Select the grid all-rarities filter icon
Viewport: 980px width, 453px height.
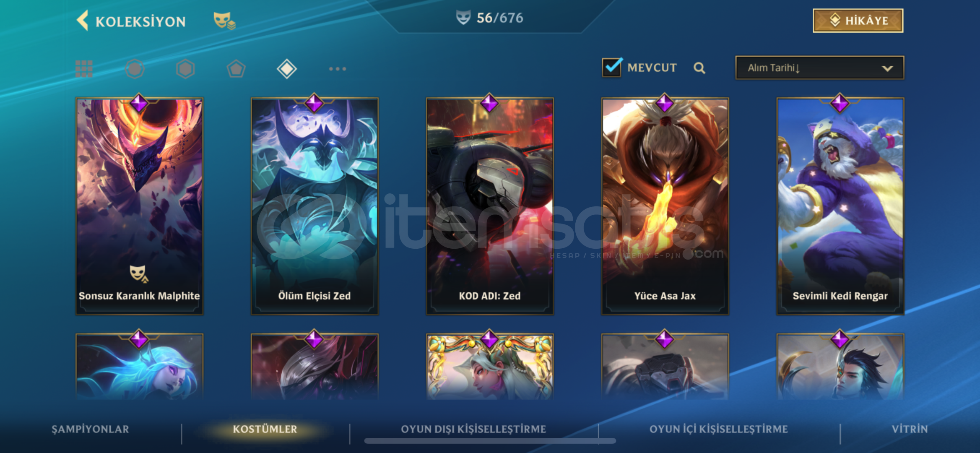(x=84, y=68)
